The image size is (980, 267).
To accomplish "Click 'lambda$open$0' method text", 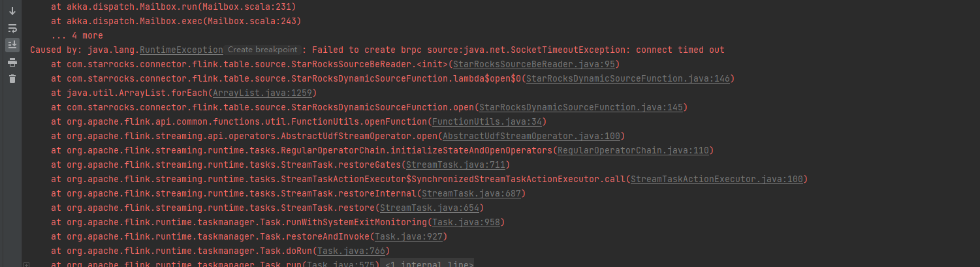I will 487,78.
